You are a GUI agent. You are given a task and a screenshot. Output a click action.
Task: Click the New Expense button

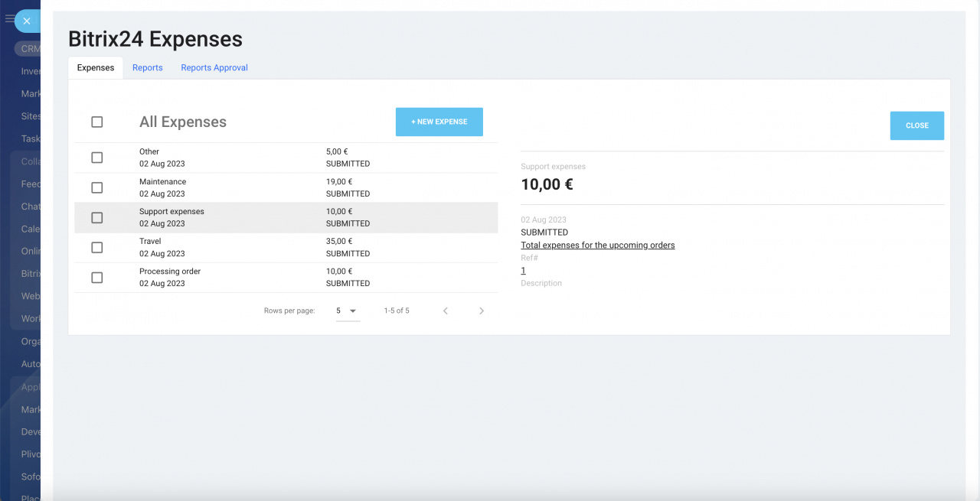coord(439,122)
